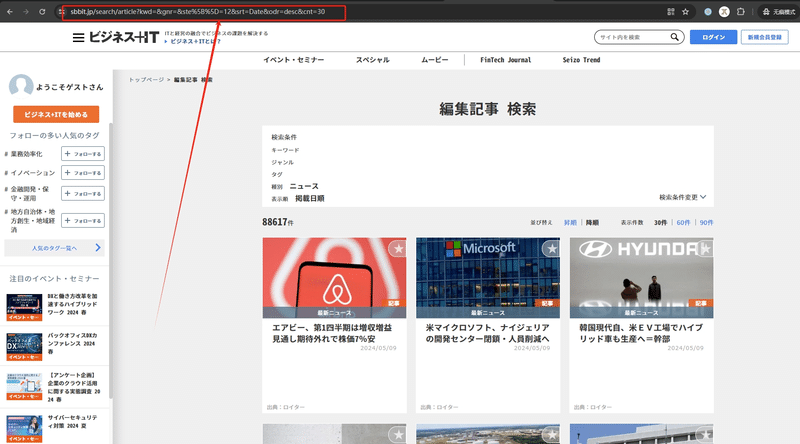This screenshot has width=800, height=444.
Task: Open article エアビー、第1四半期は増収増益 headline
Action: pyautogui.click(x=332, y=333)
